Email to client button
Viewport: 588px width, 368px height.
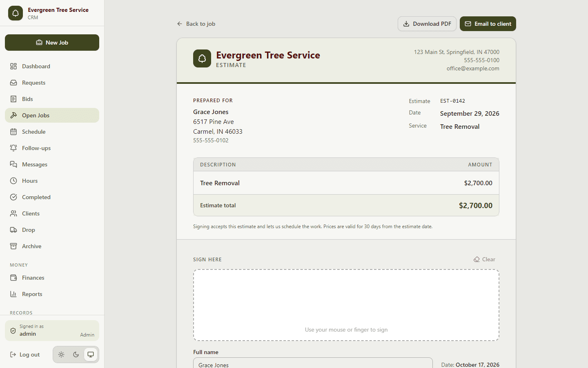[x=488, y=24]
